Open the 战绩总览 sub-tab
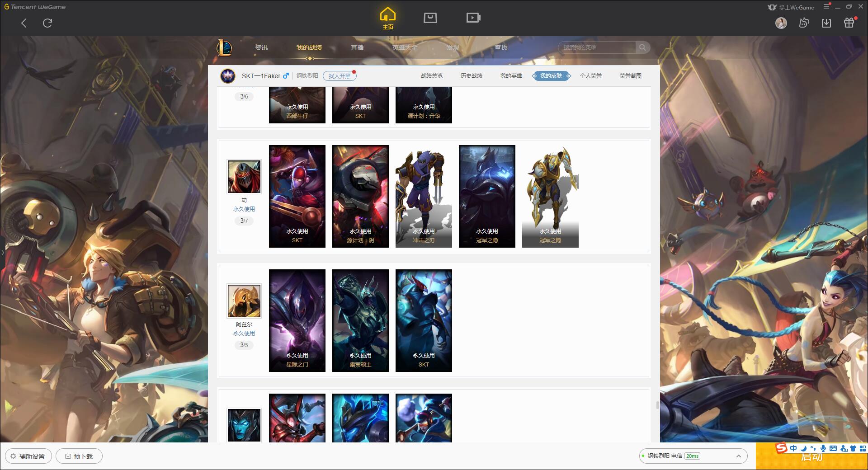The height and width of the screenshot is (470, 868). click(x=432, y=76)
